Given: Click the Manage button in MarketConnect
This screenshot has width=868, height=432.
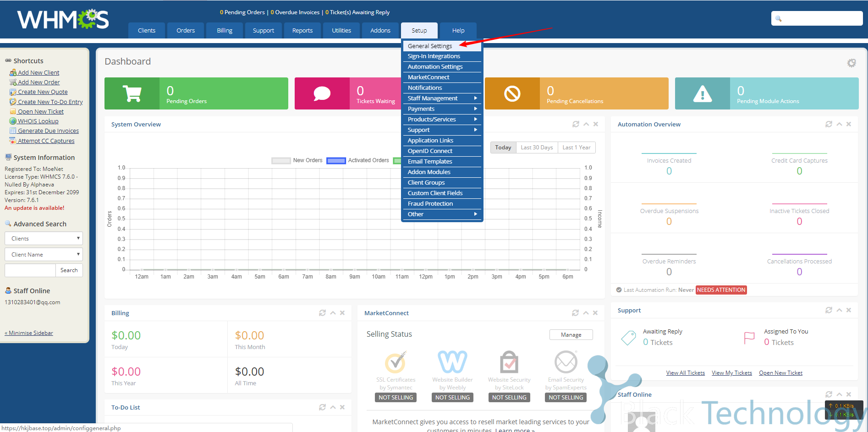Looking at the screenshot, I should [x=571, y=335].
